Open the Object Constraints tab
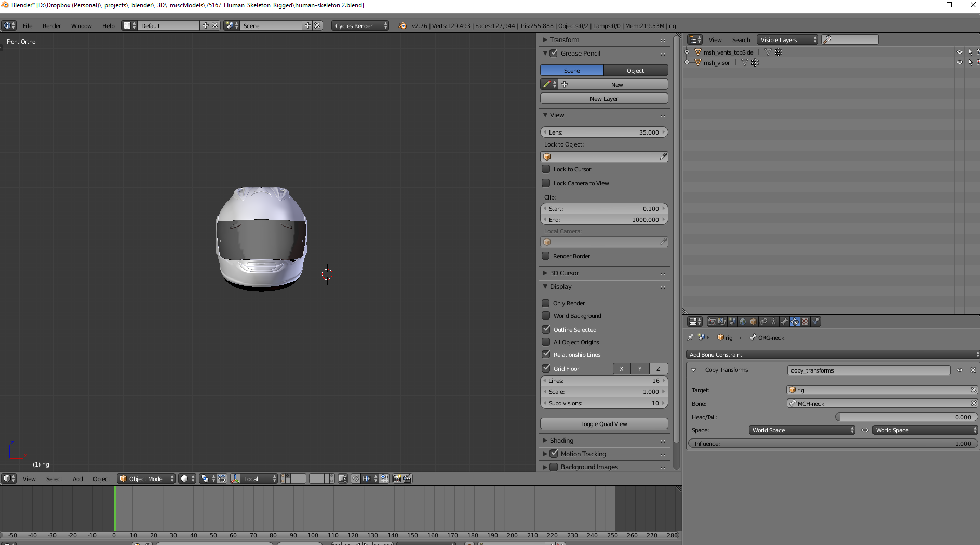The height and width of the screenshot is (545, 980). click(x=763, y=322)
